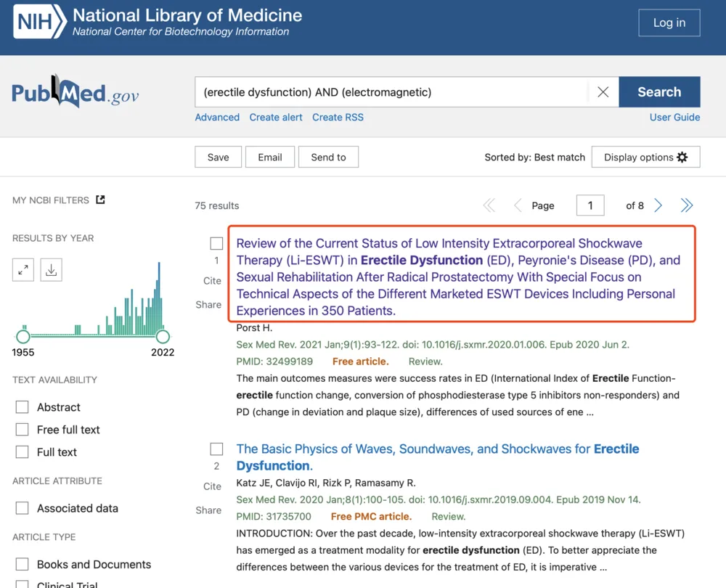Click the results by year bar chart
Viewport: 726px width, 588px height.
(x=93, y=298)
